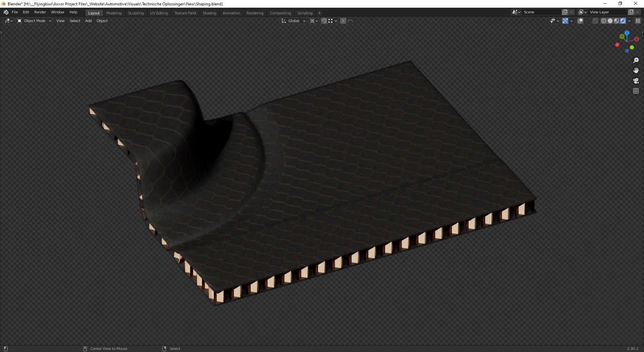Open the snapping options dropdown
Image resolution: width=644 pixels, height=352 pixels.
click(x=332, y=21)
